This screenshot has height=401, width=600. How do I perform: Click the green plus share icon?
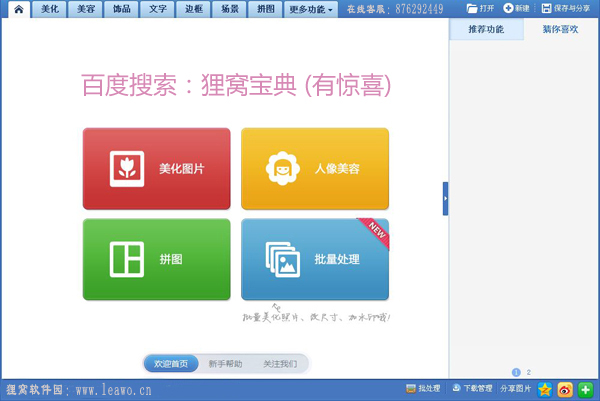point(585,390)
